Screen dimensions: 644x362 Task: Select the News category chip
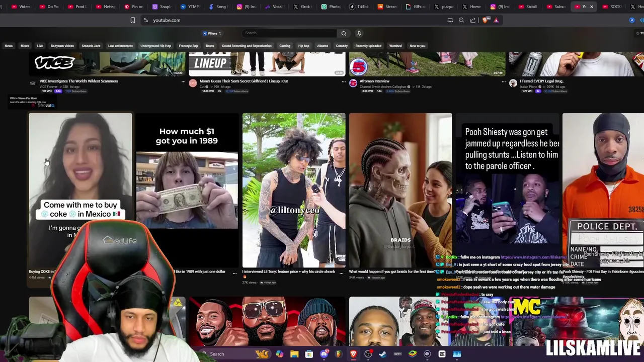coord(9,46)
